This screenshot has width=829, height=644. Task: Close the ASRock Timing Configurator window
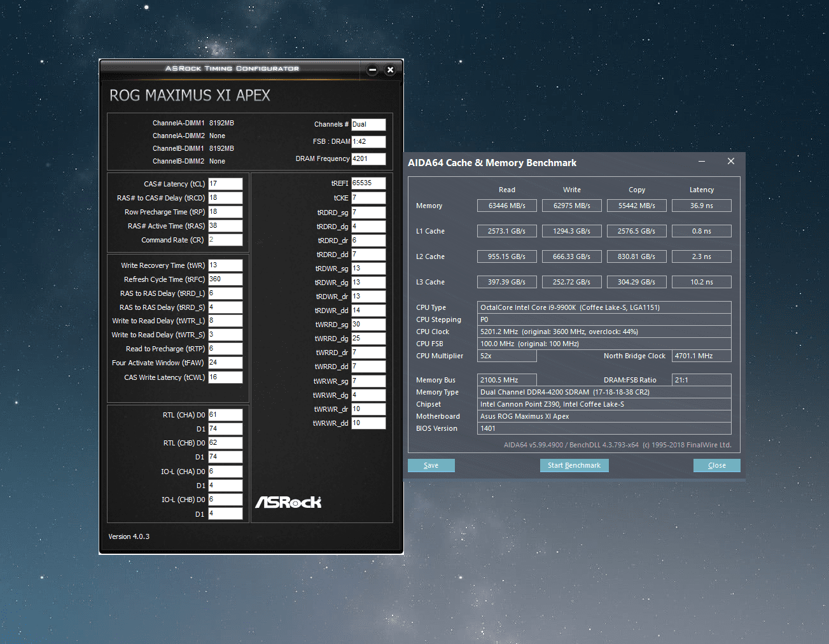(391, 70)
